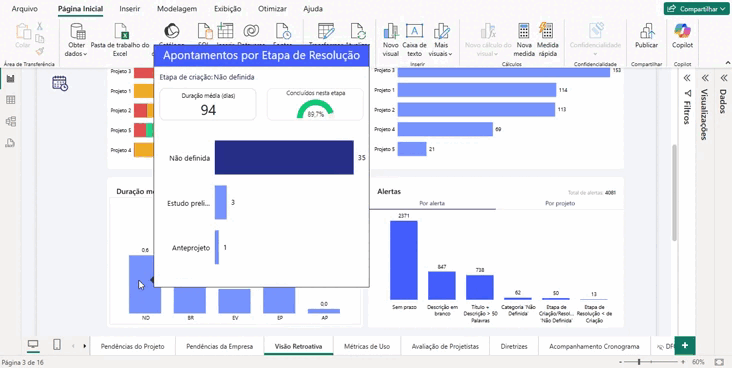Select desktop layout icon at bottom
Image resolution: width=732 pixels, height=368 pixels.
click(x=33, y=345)
